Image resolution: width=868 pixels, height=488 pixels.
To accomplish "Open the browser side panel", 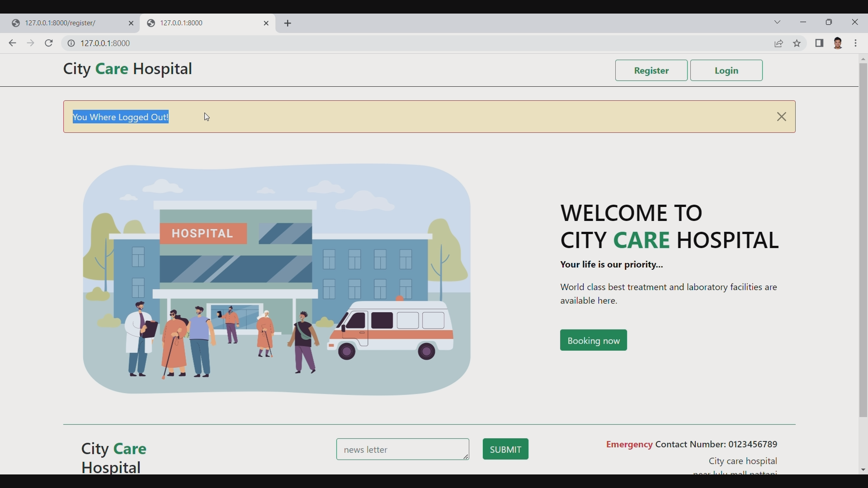I will 820,43.
